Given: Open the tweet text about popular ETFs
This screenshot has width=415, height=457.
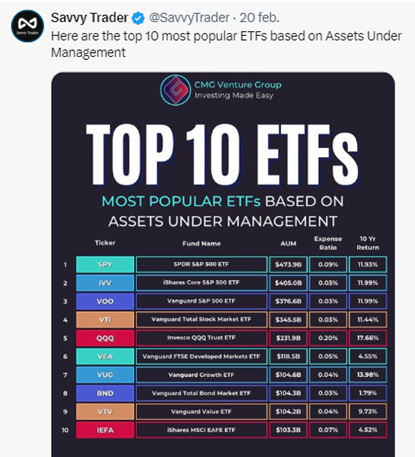Looking at the screenshot, I should pos(226,44).
